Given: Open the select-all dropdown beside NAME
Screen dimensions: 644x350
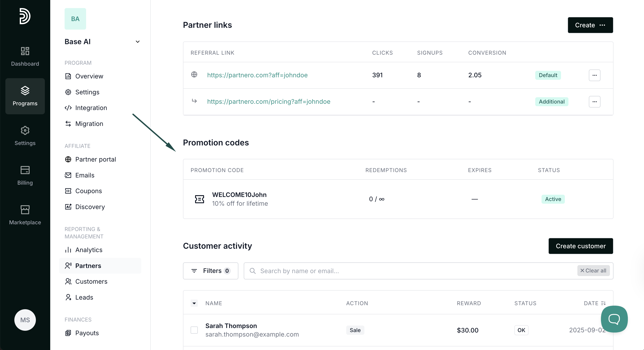Looking at the screenshot, I should 194,303.
